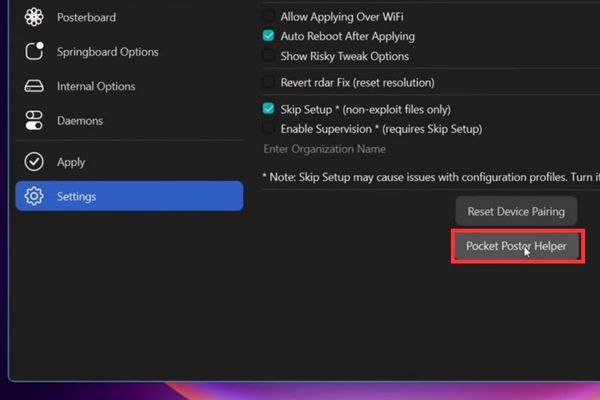Click the Posterboard flower icon
600x400 pixels.
tap(35, 17)
